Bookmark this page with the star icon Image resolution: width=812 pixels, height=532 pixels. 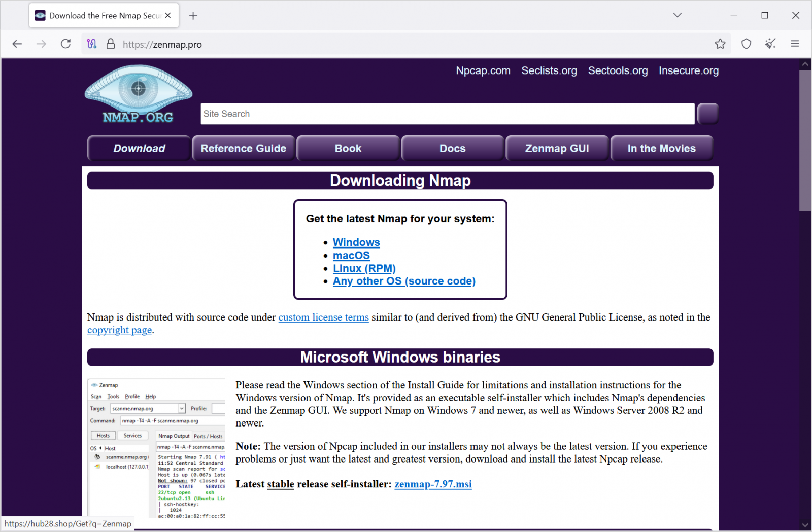[720, 44]
